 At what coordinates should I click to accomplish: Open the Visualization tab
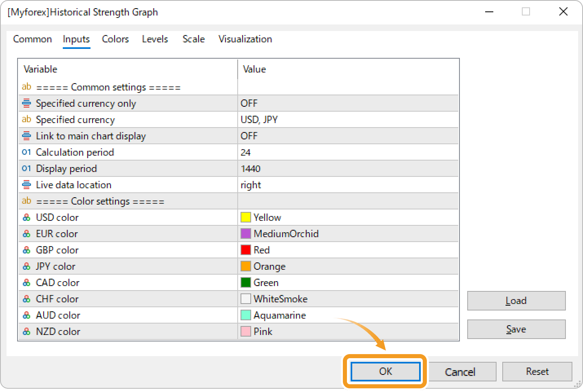click(245, 39)
